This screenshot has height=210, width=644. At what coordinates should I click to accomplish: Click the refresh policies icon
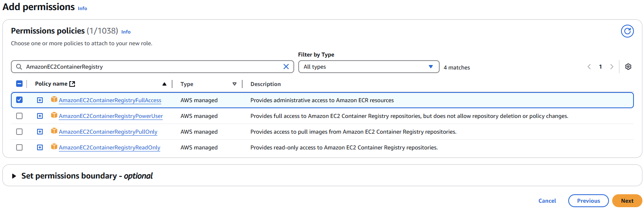pos(627,31)
